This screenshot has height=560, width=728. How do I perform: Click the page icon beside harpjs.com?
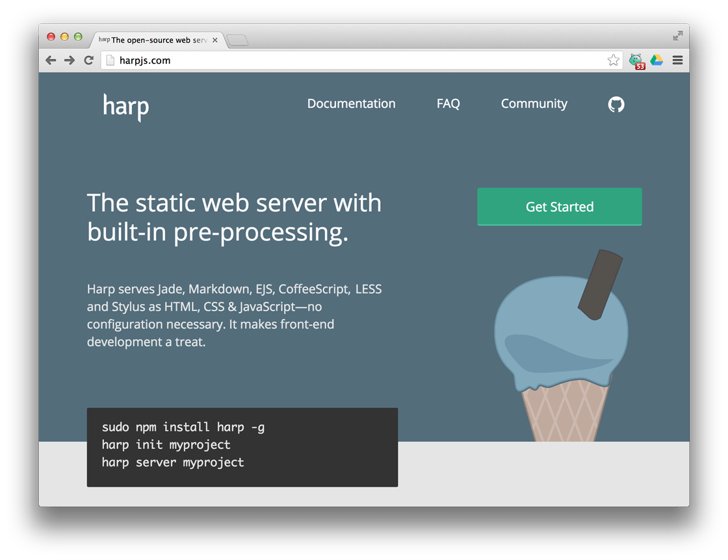[110, 60]
